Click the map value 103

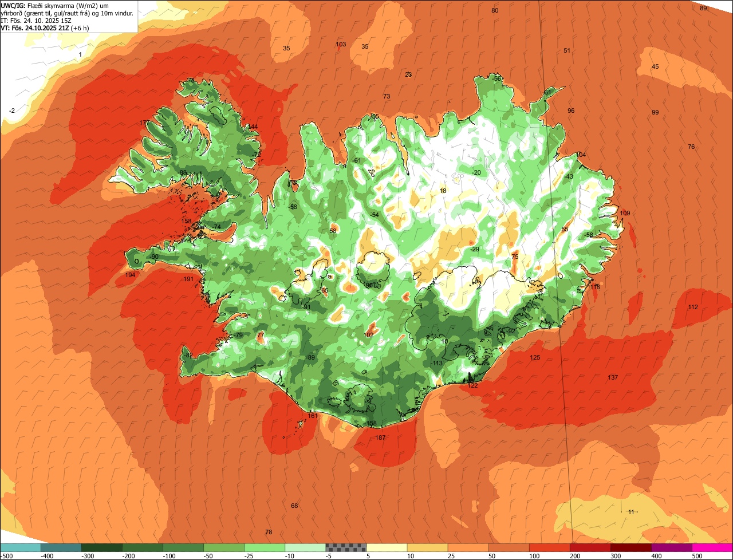click(341, 45)
